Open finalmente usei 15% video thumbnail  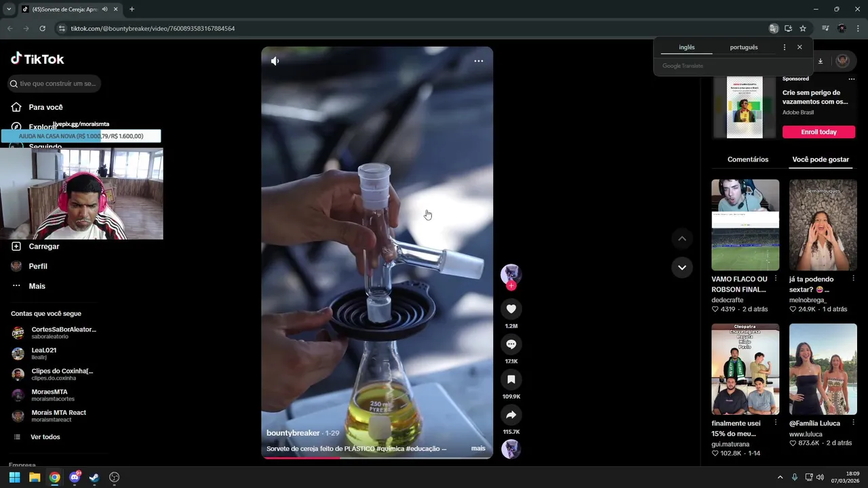[745, 369]
